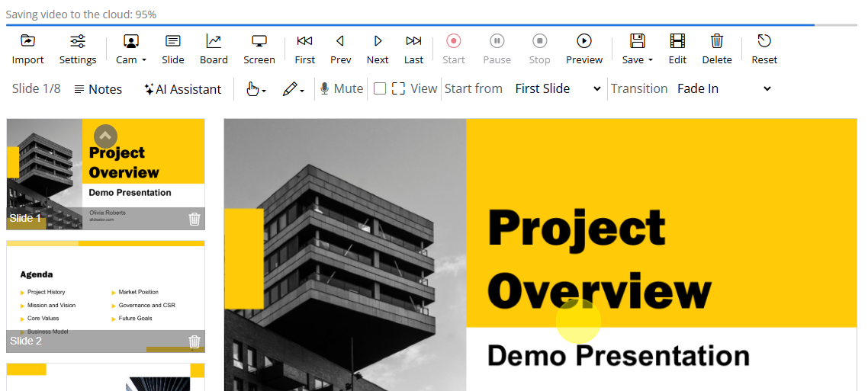Click the cloud saving progress bar
Screen dimensions: 868x391
tap(432, 25)
